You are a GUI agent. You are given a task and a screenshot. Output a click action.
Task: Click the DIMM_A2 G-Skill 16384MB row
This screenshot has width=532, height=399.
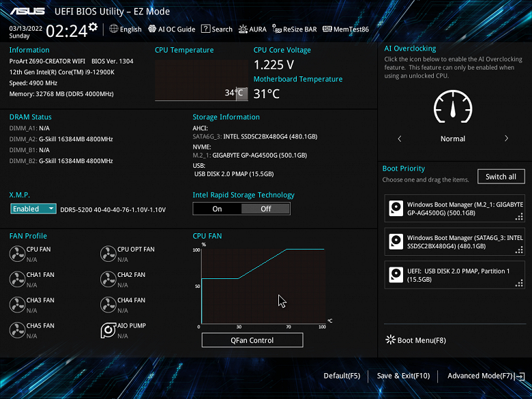pos(61,139)
